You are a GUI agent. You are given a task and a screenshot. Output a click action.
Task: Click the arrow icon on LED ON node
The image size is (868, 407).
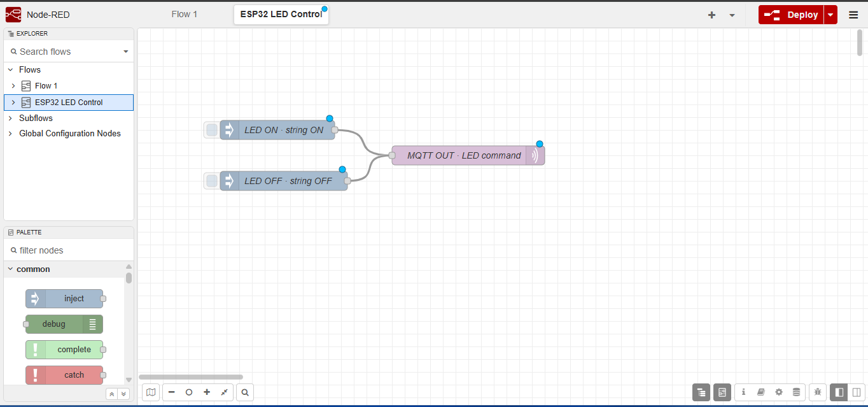(x=229, y=130)
